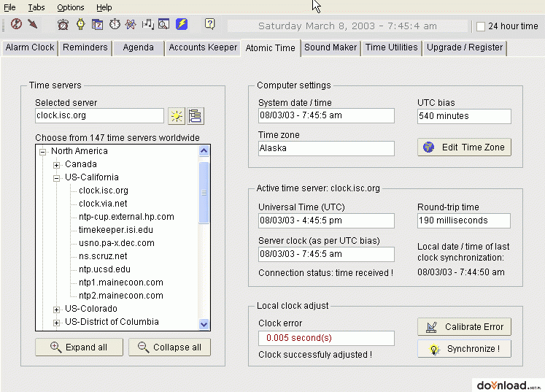Click the blue lightning bolt toolbar icon
545x392 pixels.
[x=182, y=24]
